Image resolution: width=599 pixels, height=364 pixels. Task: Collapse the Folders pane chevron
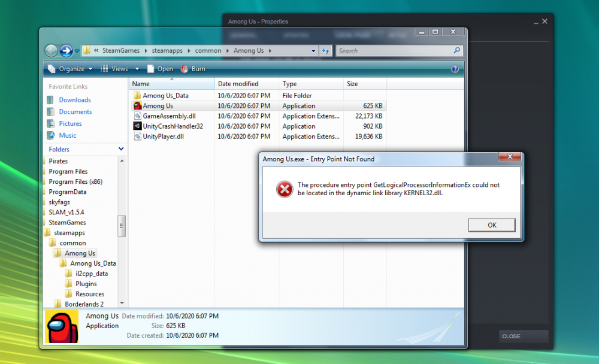121,149
